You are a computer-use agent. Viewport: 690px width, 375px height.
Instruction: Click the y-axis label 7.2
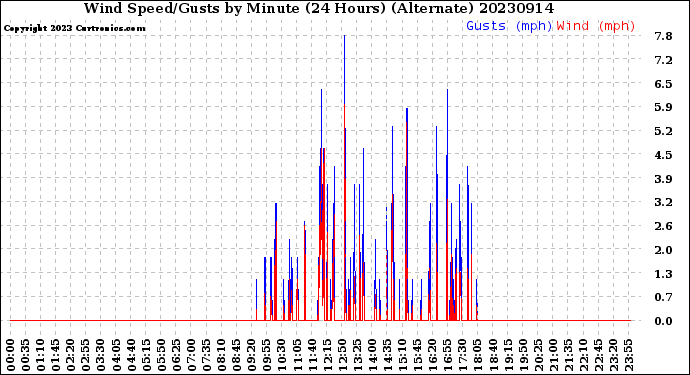click(x=663, y=60)
